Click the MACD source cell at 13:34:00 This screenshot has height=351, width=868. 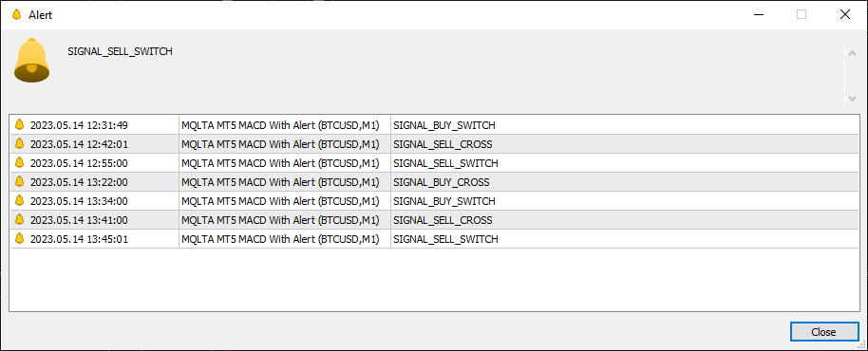[x=285, y=201]
